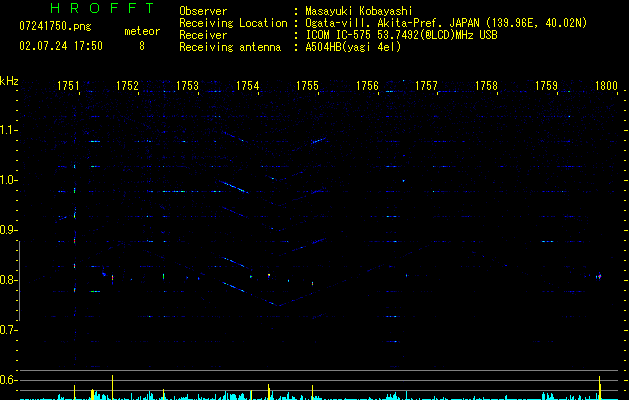Screen dimensions: 629x400
Task: Click the 1.1 kHz axis label
Action: (x=8, y=130)
